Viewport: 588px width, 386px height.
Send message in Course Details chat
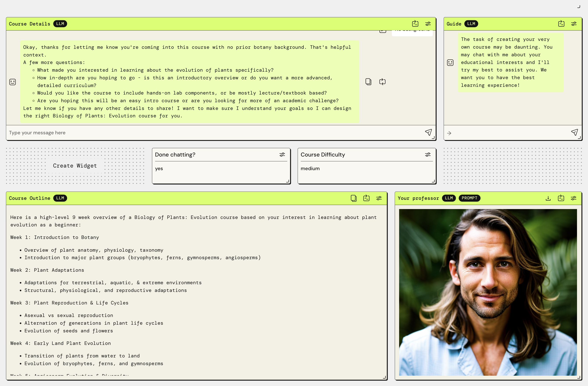428,132
